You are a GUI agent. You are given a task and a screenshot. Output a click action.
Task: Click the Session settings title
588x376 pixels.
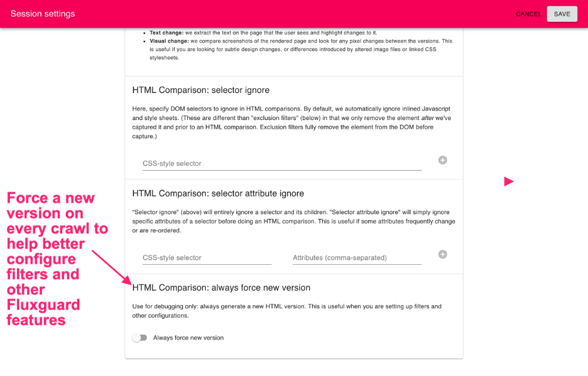pyautogui.click(x=43, y=14)
